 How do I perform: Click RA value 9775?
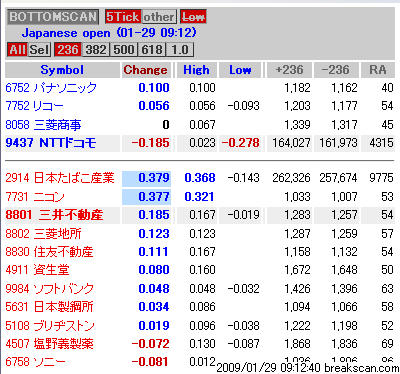pos(381,178)
